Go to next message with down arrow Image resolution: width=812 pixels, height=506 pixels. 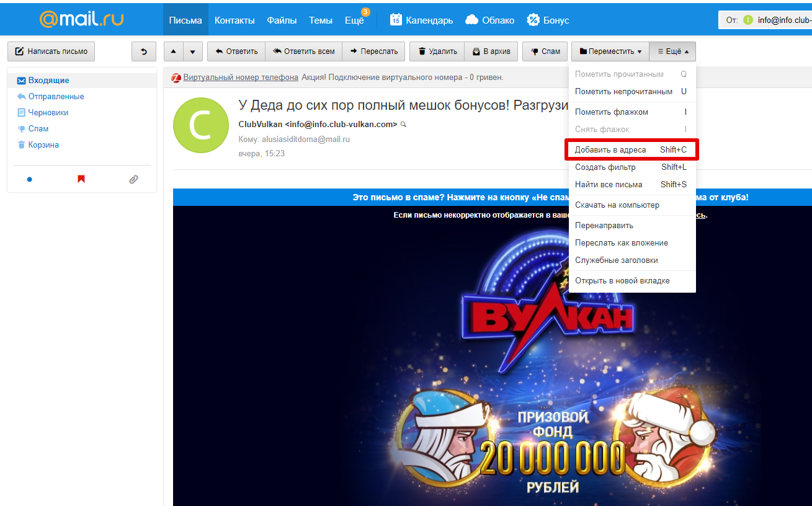[193, 51]
